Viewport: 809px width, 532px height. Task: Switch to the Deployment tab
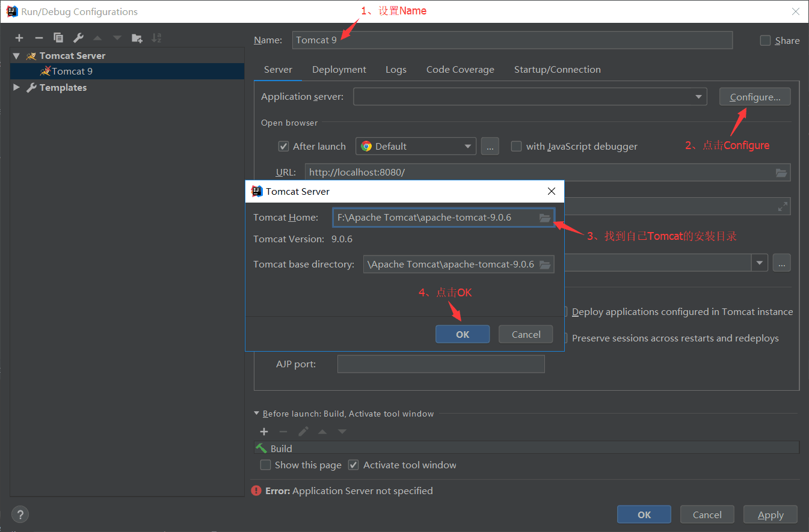pyautogui.click(x=339, y=69)
